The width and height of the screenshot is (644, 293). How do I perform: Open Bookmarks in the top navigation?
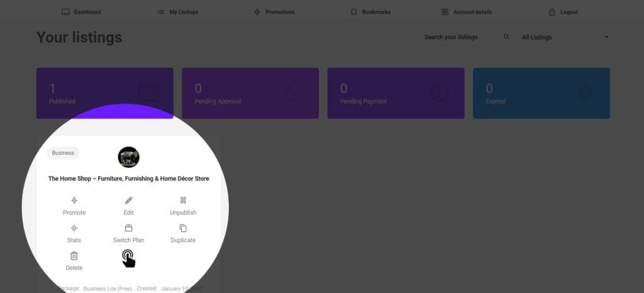click(x=370, y=12)
